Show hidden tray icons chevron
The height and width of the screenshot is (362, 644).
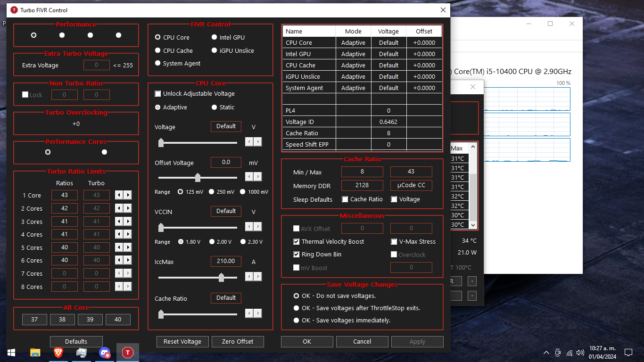[x=546, y=353]
